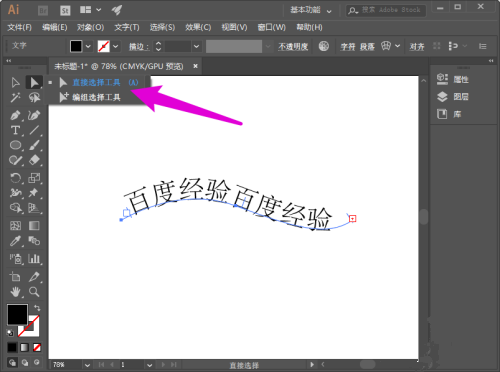Click the large black fill swatch in toolbox
Viewport: 500px width, 372px height.
(17, 314)
